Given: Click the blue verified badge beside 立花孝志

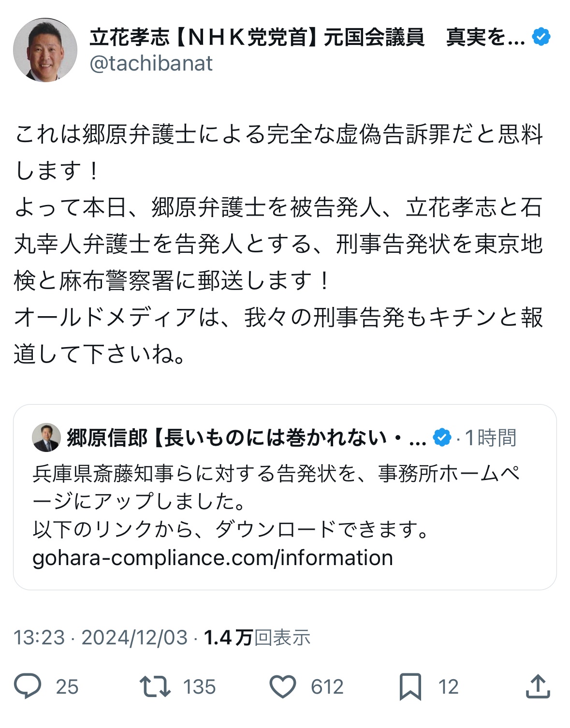Looking at the screenshot, I should [541, 37].
